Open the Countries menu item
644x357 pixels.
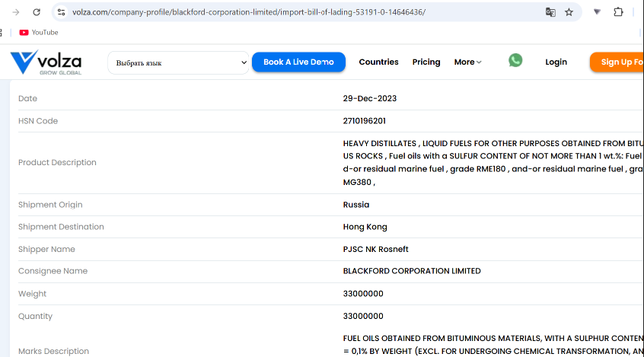coord(378,62)
